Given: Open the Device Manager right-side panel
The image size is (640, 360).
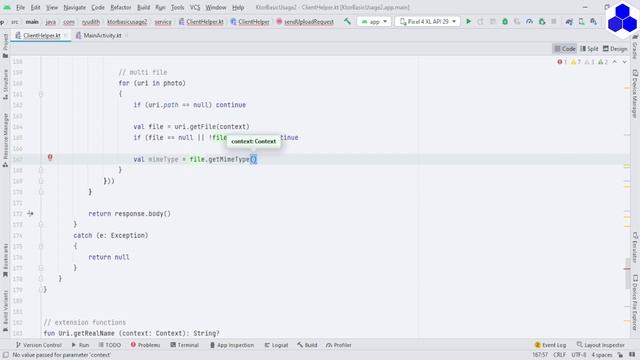Looking at the screenshot, I should click(635, 93).
